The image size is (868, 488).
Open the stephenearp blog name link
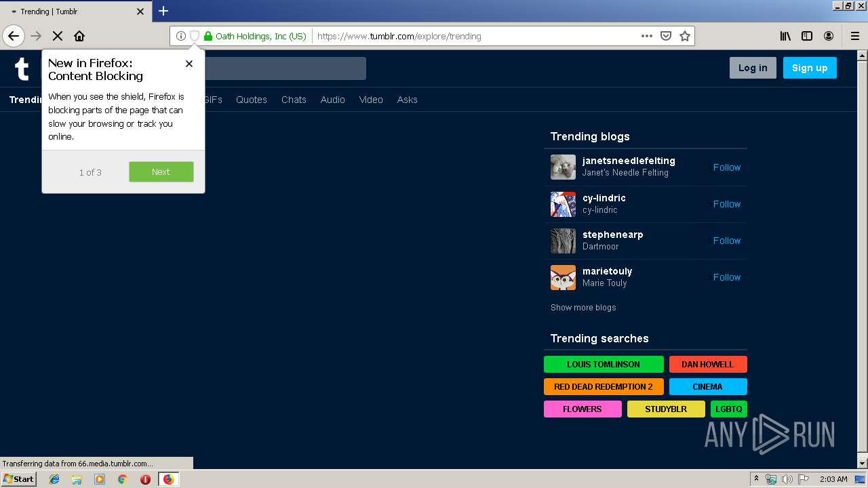pyautogui.click(x=613, y=235)
